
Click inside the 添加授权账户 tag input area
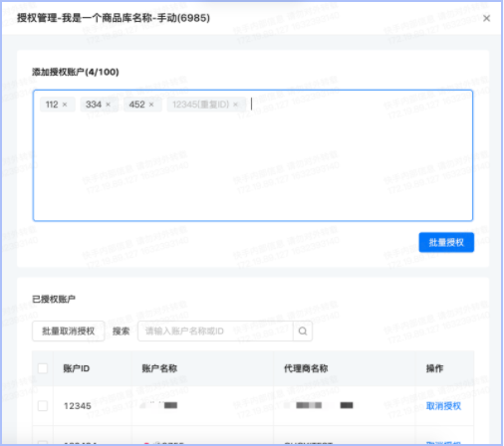[253, 155]
